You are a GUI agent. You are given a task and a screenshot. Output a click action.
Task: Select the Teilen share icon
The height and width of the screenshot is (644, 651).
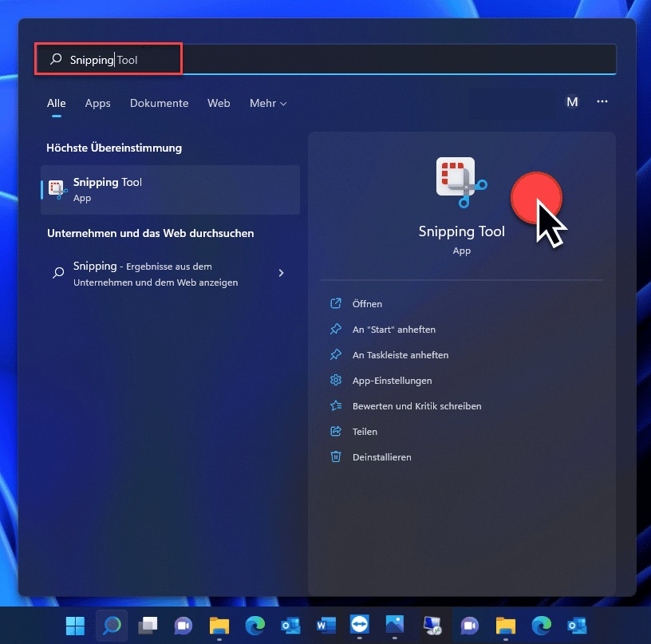[336, 431]
